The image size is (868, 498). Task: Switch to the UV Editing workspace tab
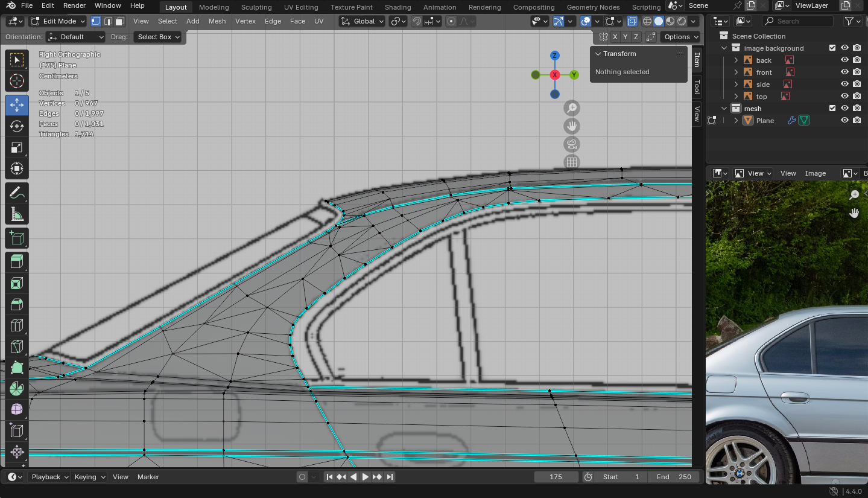301,7
